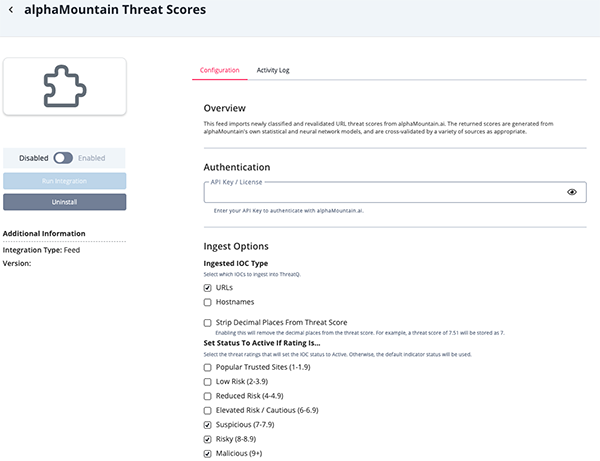Enable the Low Risk (2-3.9) checkbox

click(x=208, y=382)
